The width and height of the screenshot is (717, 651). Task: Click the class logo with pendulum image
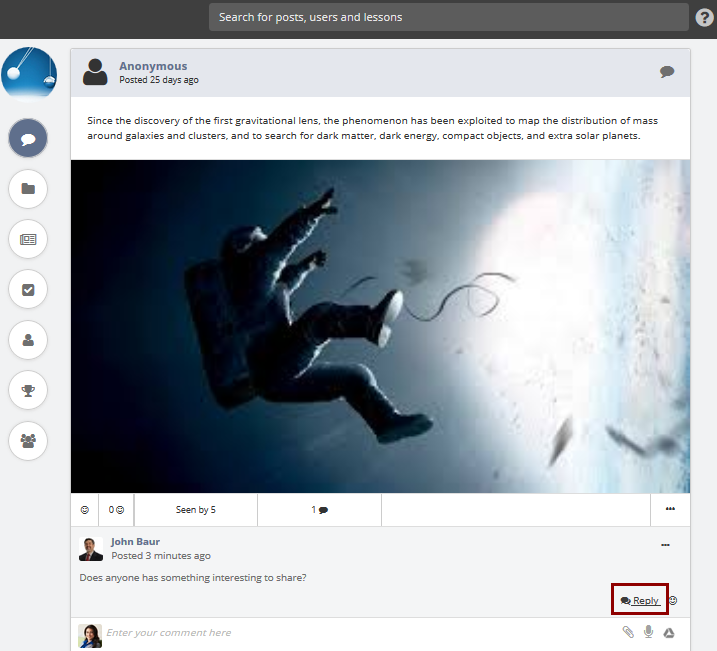tap(29, 74)
